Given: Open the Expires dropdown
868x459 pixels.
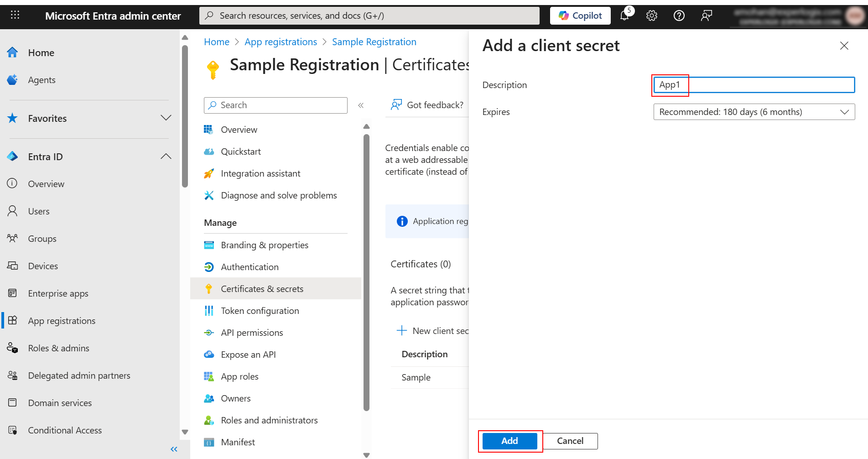Looking at the screenshot, I should (754, 112).
